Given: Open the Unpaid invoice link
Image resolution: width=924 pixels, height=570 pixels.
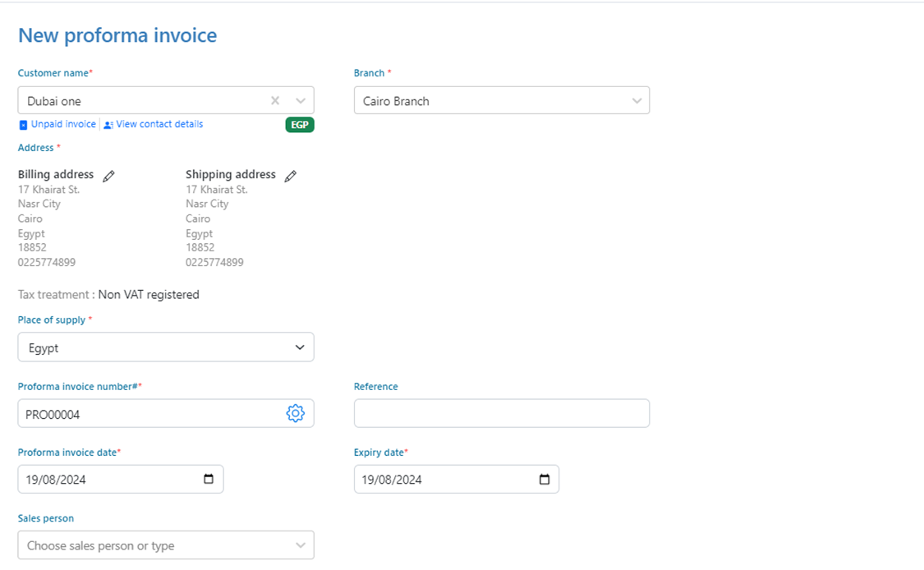Looking at the screenshot, I should pos(63,124).
